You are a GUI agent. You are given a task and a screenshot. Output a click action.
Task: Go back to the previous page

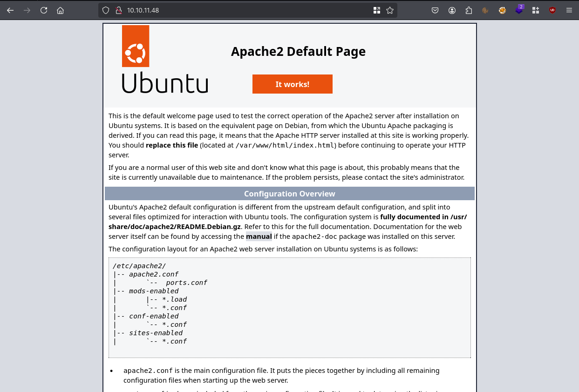coord(10,10)
